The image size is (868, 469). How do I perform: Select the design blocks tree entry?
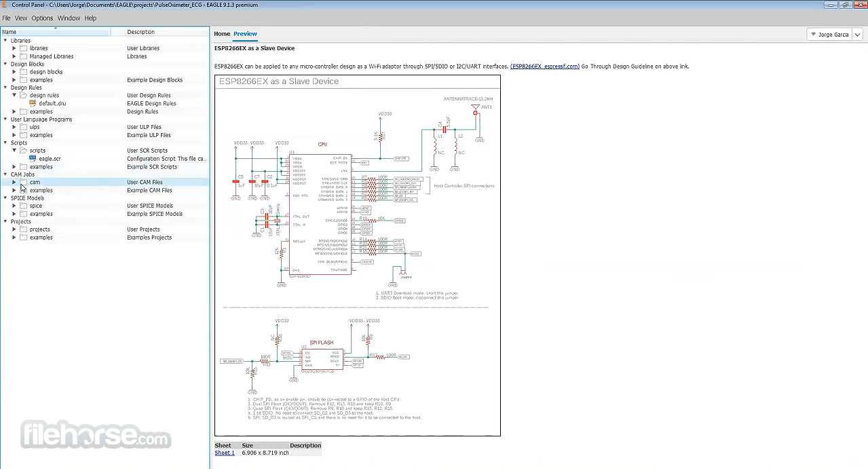46,72
